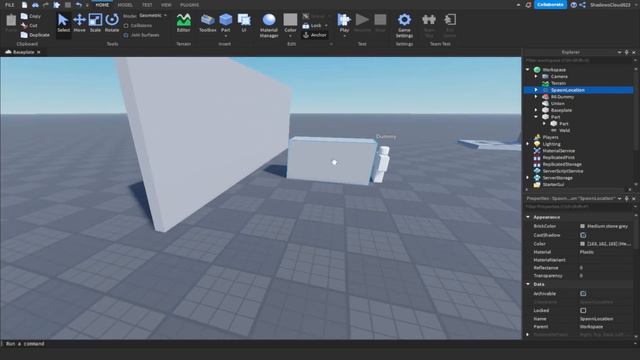Collapse the Appearance properties section
640x360 pixels.
tap(528, 217)
